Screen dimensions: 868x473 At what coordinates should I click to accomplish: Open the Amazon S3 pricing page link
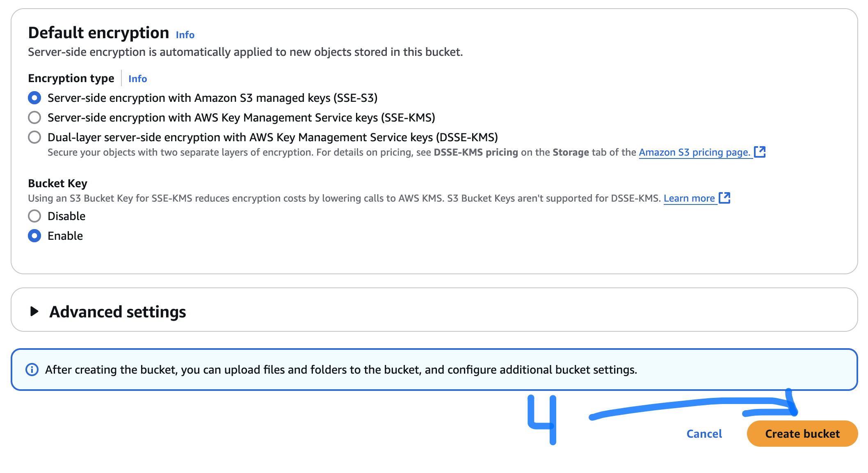click(694, 152)
